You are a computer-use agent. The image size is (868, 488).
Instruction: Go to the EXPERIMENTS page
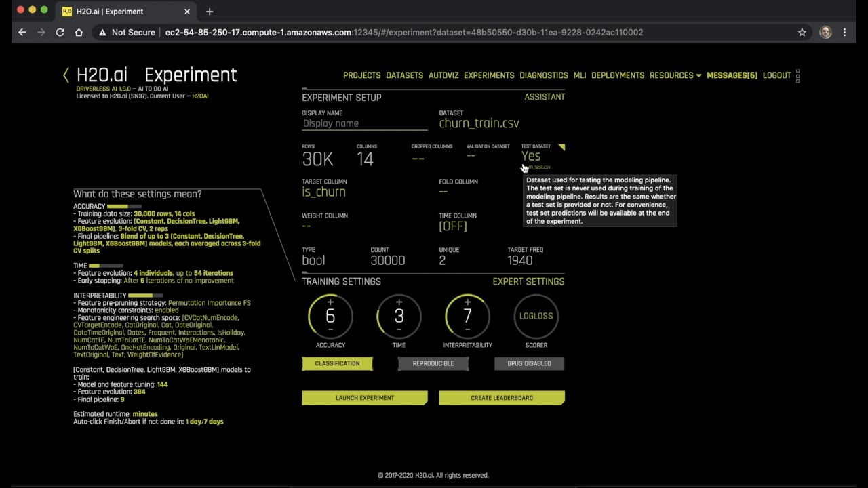489,75
